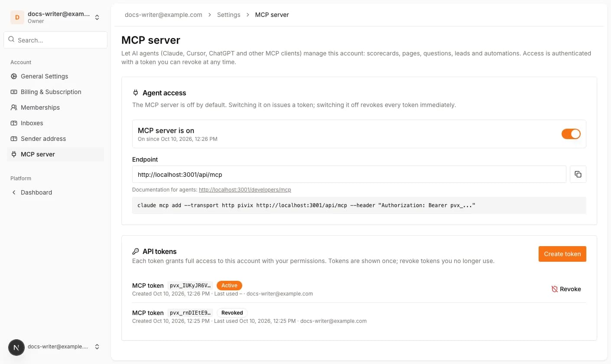The width and height of the screenshot is (611, 364).
Task: Turn off the MCP server switch
Action: (571, 134)
